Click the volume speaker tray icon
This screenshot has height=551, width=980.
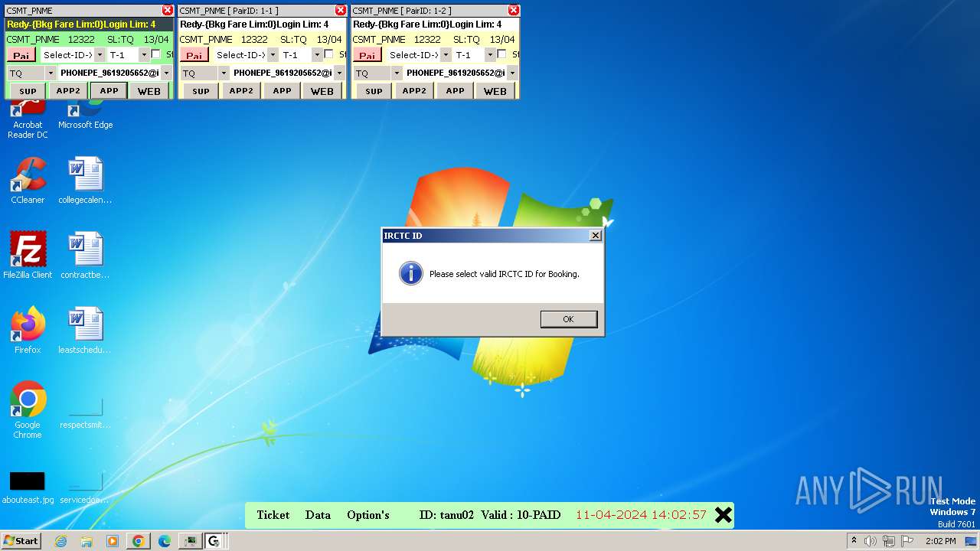tap(871, 541)
